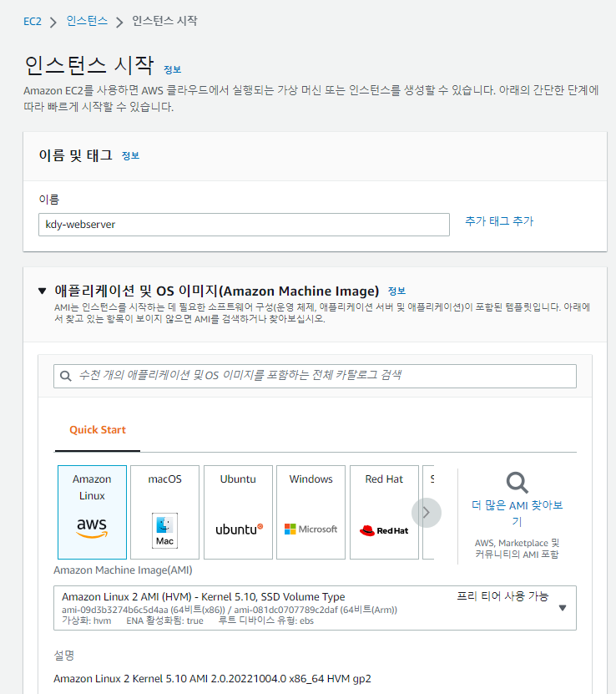Click 추가 태그 추가 link
Viewport: 616px width, 694px height.
click(x=499, y=220)
